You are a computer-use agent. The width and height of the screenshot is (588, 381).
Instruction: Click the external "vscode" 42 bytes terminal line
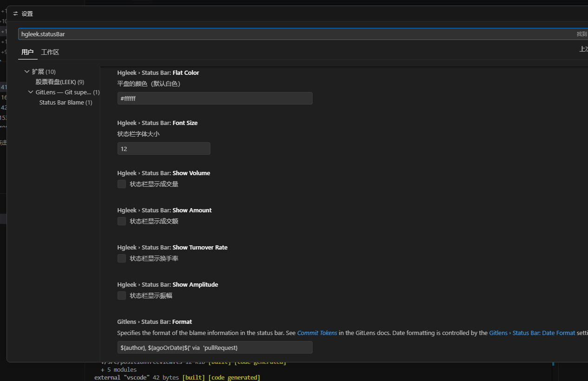tap(177, 377)
